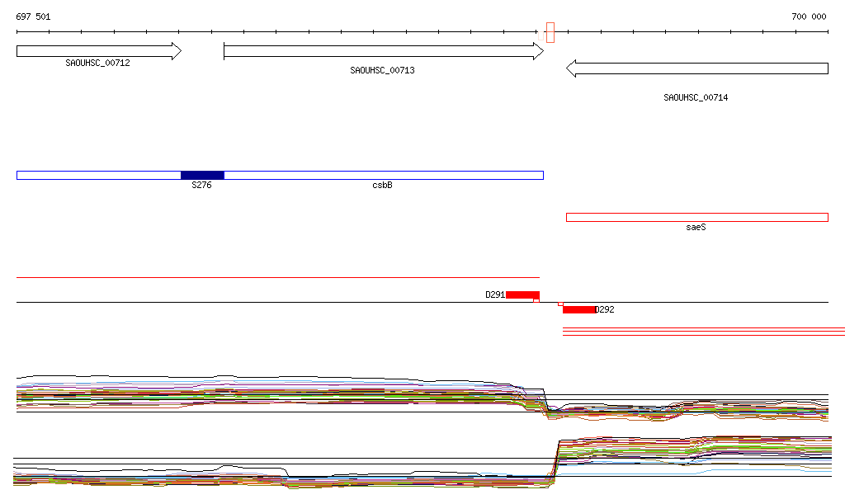Click the 700 000 end coordinate
845x504 pixels.
[809, 16]
